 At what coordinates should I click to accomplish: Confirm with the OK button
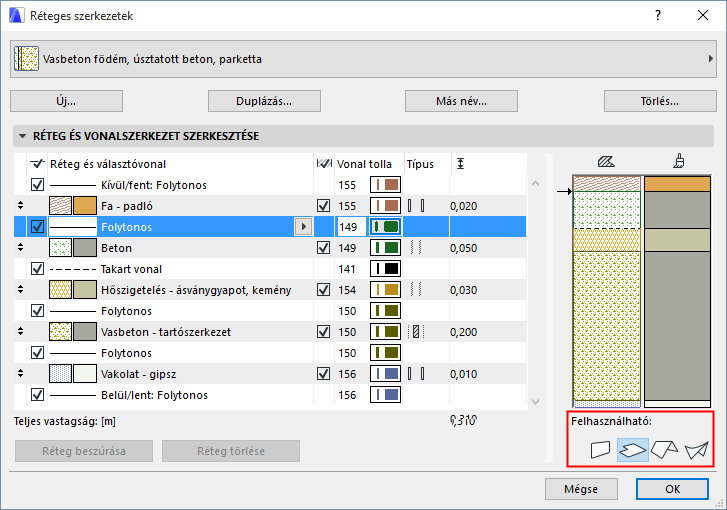(x=672, y=489)
